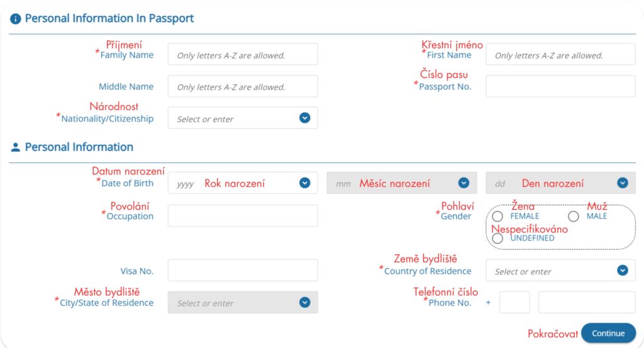Open the Nationality/Citizenship dropdown arrow
Viewport: 644px width, 348px height.
305,118
